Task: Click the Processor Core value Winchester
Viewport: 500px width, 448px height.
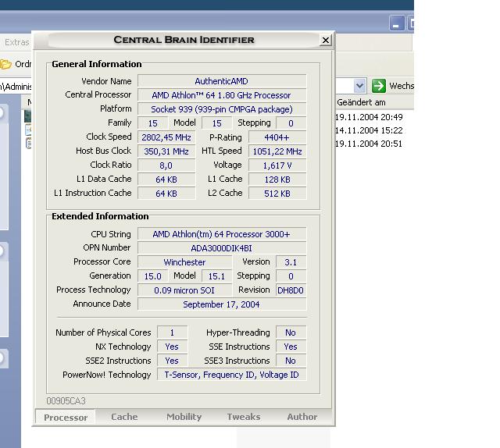Action: point(184,262)
